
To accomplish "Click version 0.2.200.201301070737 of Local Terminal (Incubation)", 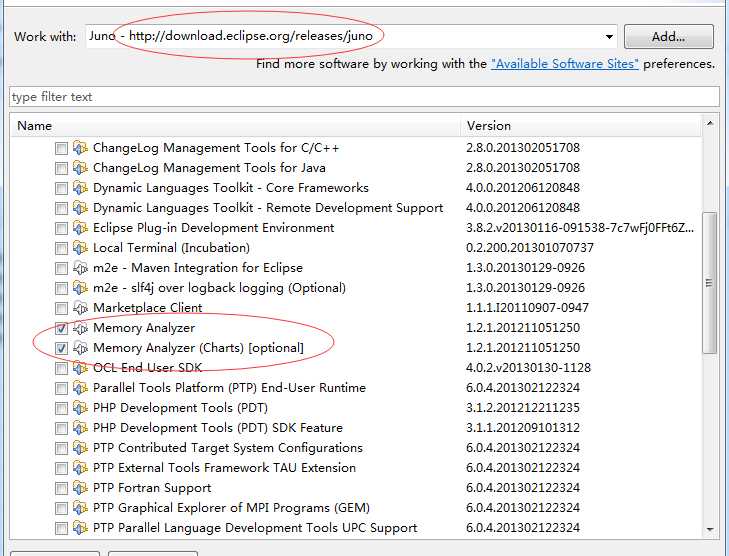I will tap(530, 248).
